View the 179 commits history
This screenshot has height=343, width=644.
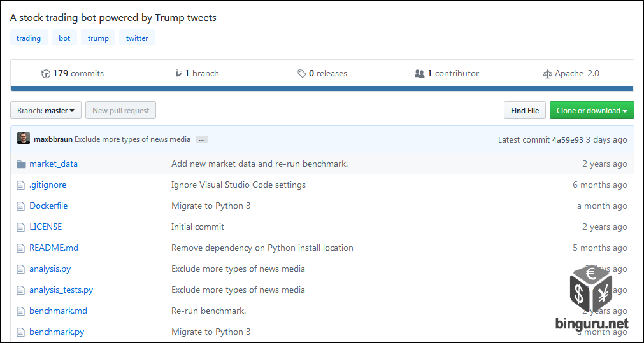click(73, 73)
